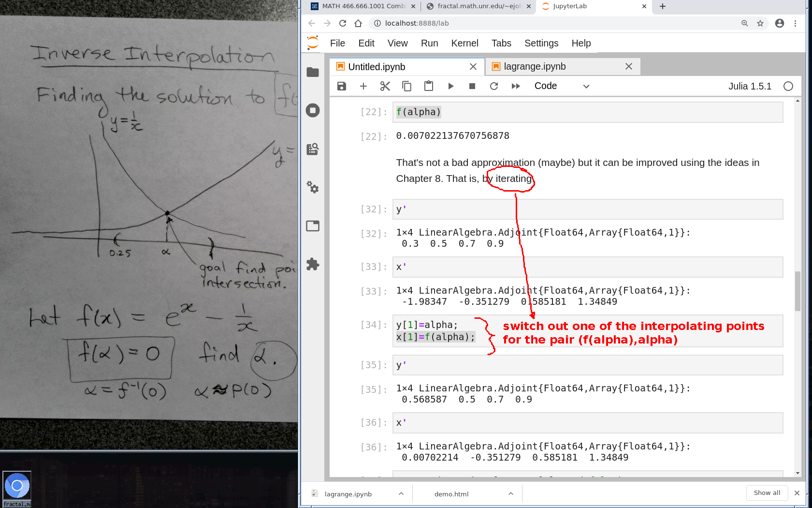Restart kernel and run all cells

[x=516, y=86]
